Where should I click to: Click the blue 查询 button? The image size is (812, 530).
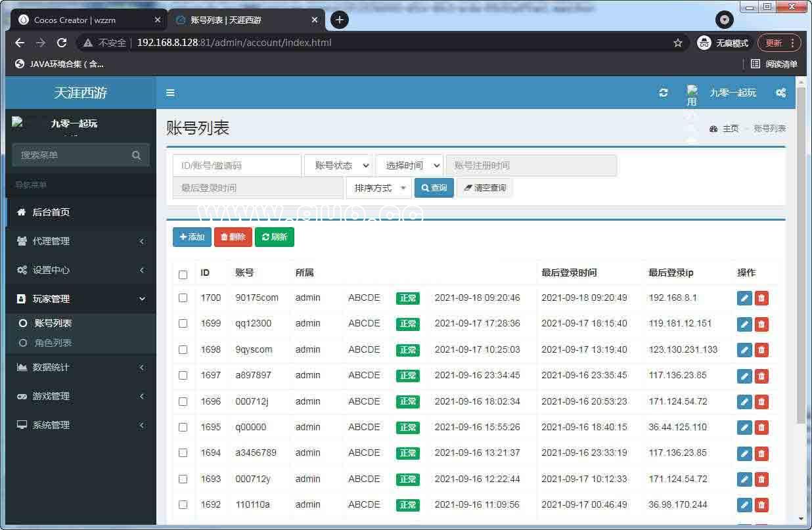pos(434,188)
